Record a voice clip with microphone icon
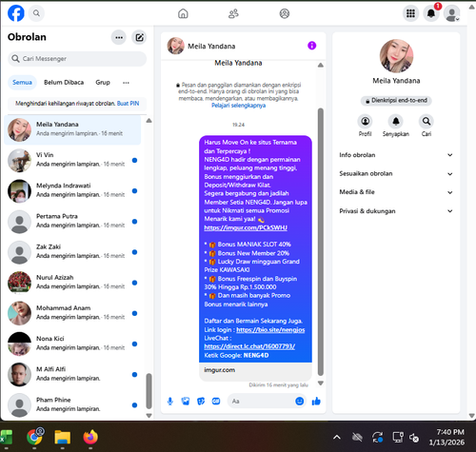This screenshot has width=476, height=452. pos(170,402)
